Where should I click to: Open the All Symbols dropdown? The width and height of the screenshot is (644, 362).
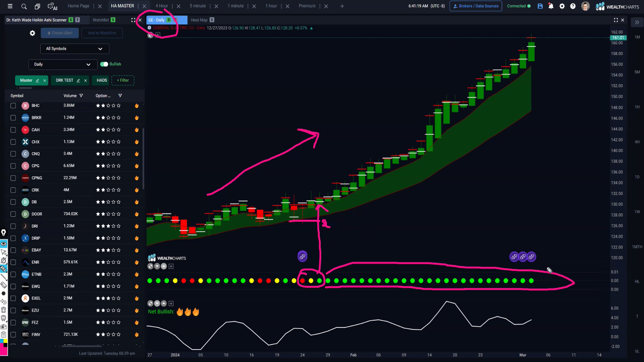[74, 49]
